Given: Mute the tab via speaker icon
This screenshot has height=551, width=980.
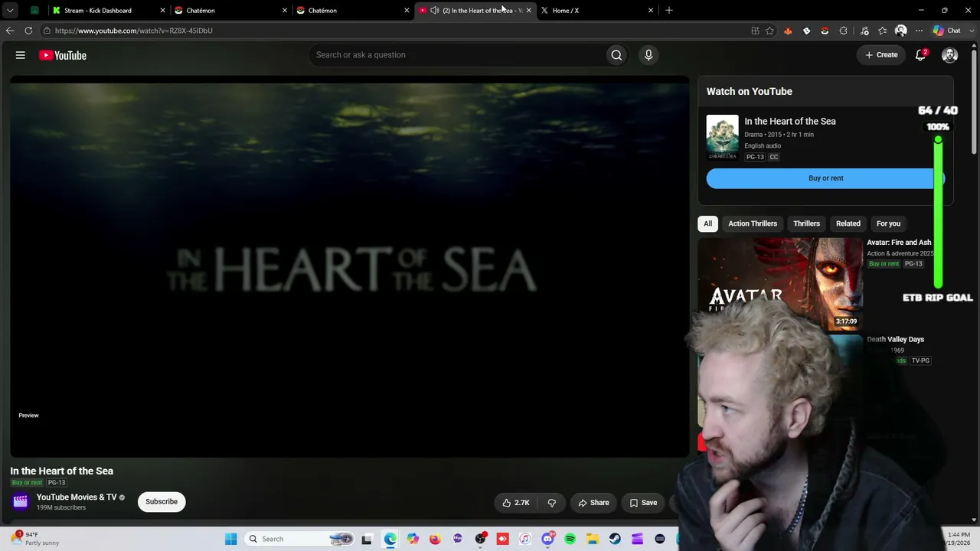Looking at the screenshot, I should click(435, 11).
